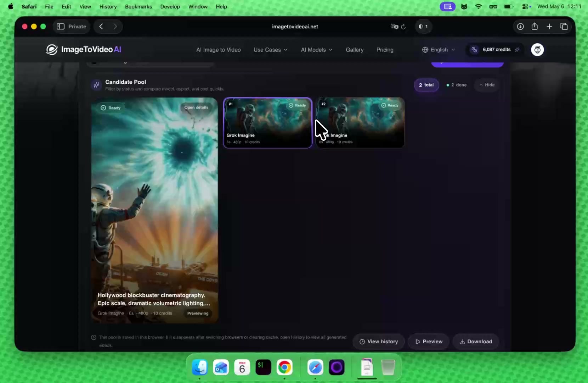The height and width of the screenshot is (383, 588).
Task: Go back in Safari
Action: (101, 27)
